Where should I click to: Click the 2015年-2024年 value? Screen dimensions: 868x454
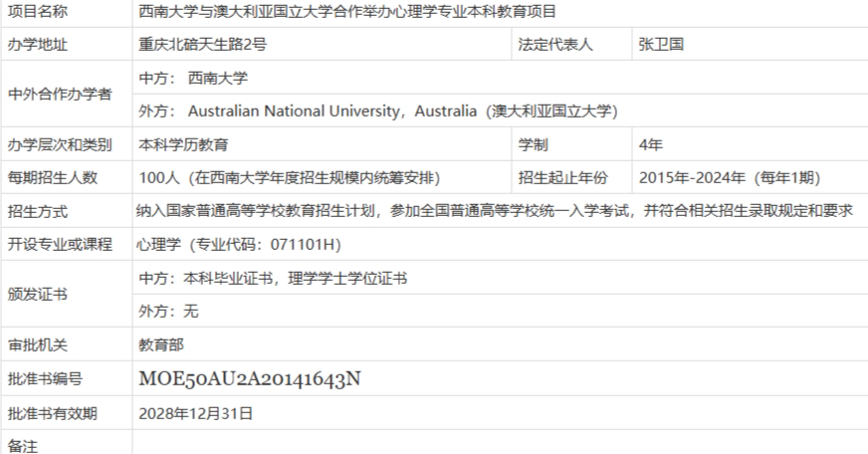coord(730,178)
